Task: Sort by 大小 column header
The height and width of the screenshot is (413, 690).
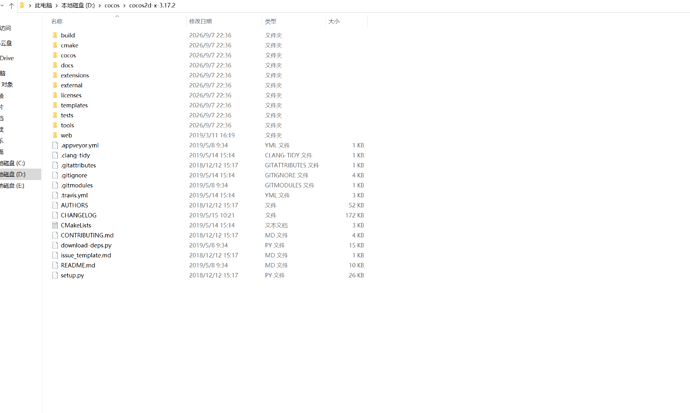Action: click(x=334, y=22)
